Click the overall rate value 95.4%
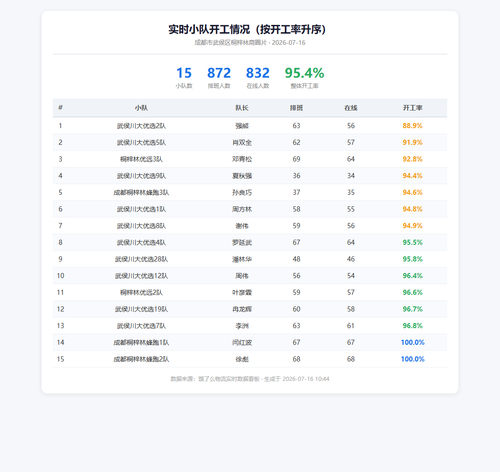500x472 pixels. point(304,73)
